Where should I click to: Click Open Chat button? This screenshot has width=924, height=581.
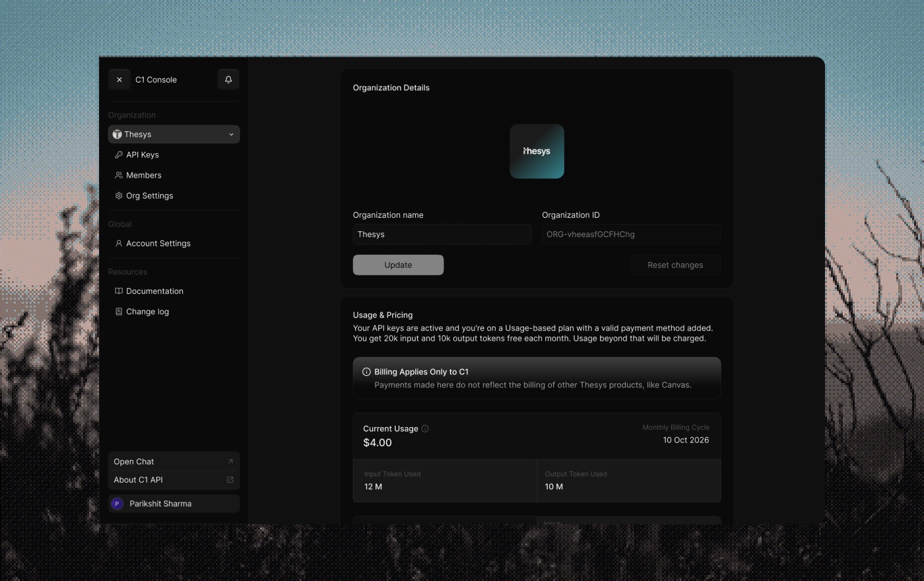pyautogui.click(x=174, y=461)
